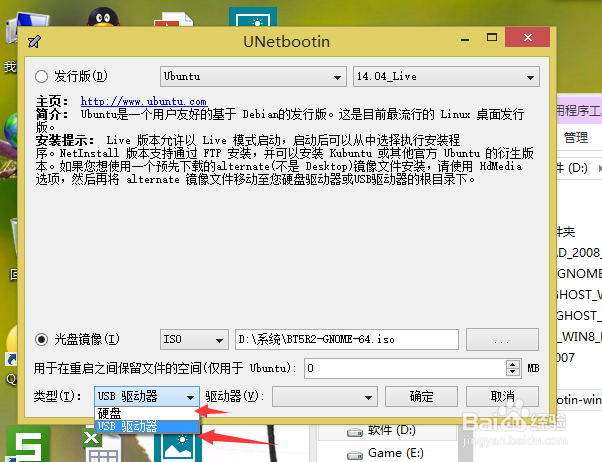Click the green S WPS desktop icon

tap(28, 444)
